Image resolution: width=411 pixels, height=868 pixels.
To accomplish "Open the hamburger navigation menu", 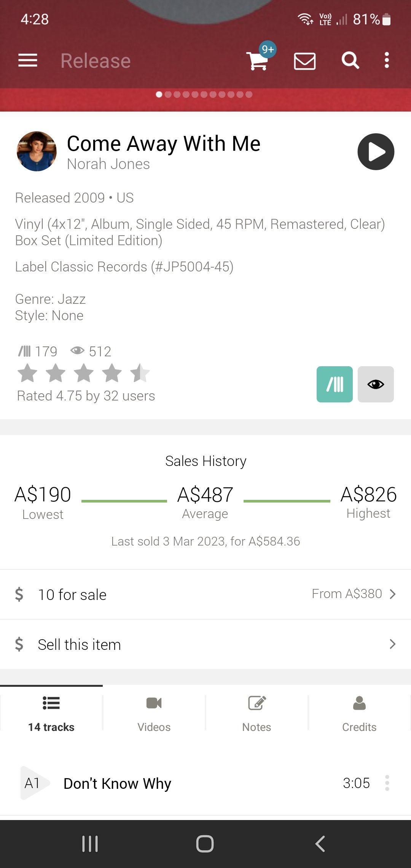I will pos(28,60).
